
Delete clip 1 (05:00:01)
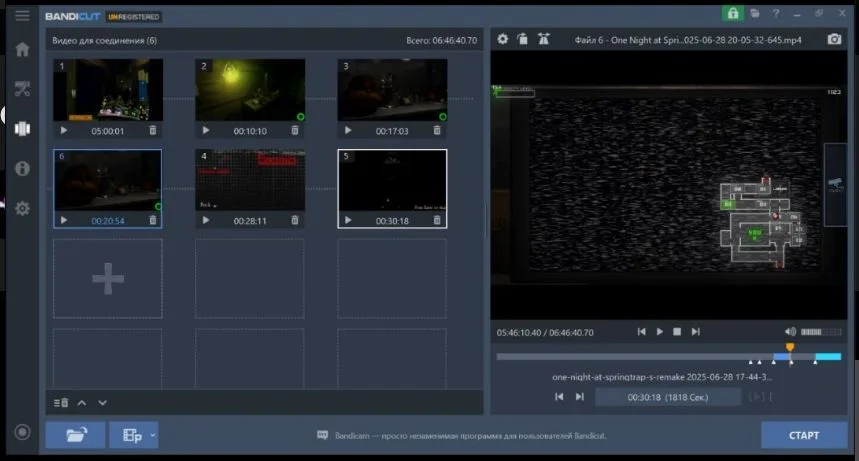153,130
